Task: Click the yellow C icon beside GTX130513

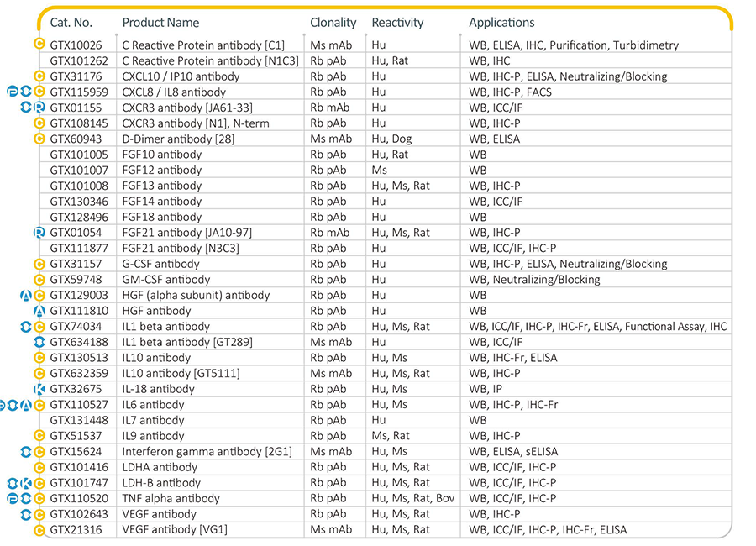Action: (x=39, y=357)
